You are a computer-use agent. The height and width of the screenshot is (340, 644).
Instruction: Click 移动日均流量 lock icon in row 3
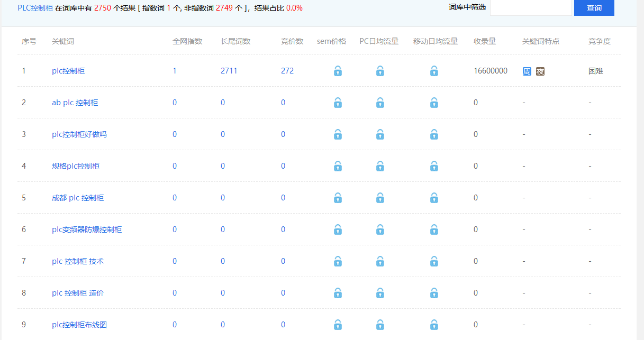click(x=434, y=134)
